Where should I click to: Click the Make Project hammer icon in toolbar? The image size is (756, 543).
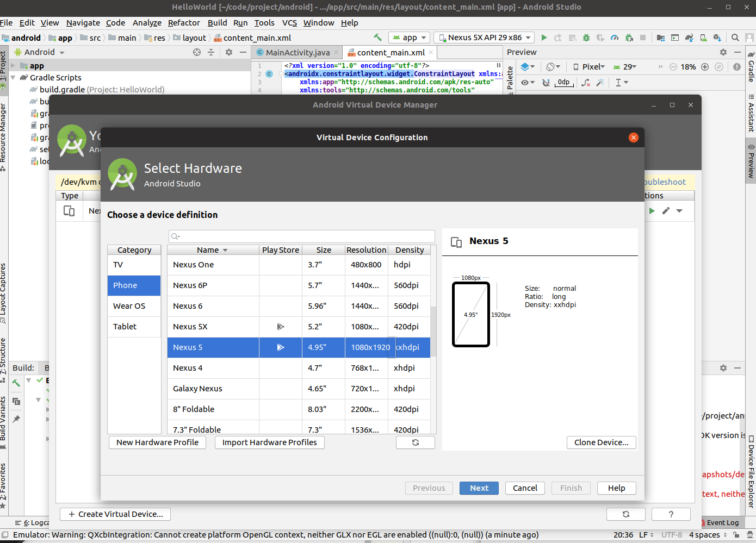tap(377, 38)
